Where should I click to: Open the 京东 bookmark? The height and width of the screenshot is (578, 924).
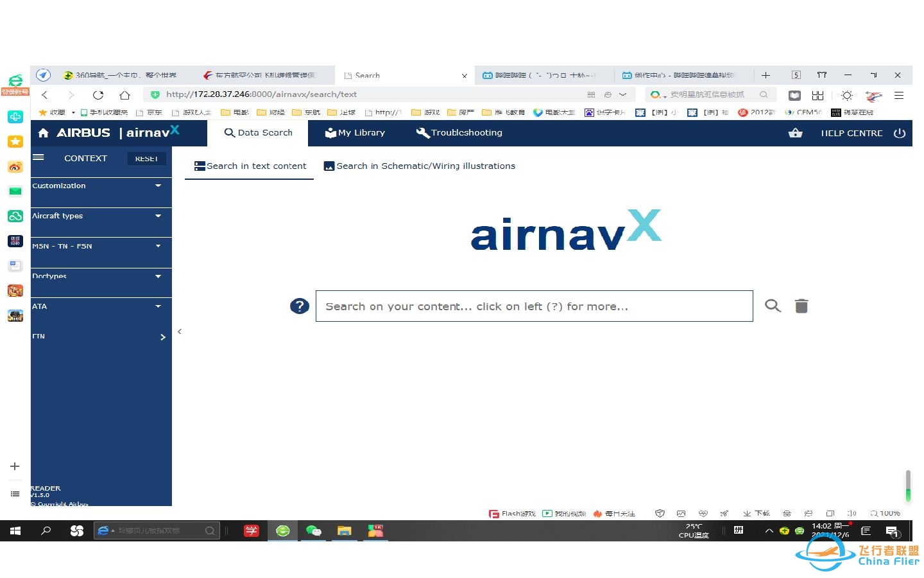pos(149,112)
